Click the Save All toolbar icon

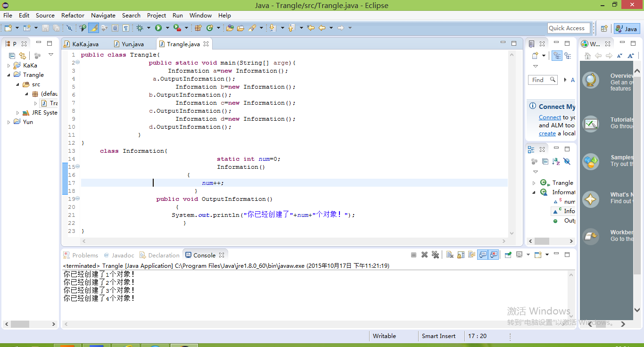pos(56,28)
